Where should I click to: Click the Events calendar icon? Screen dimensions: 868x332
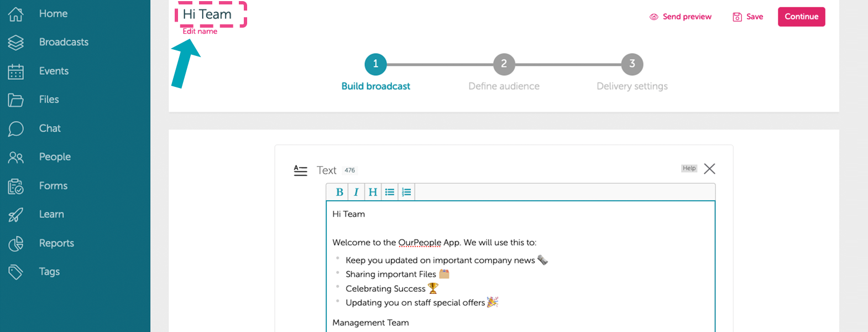[15, 71]
